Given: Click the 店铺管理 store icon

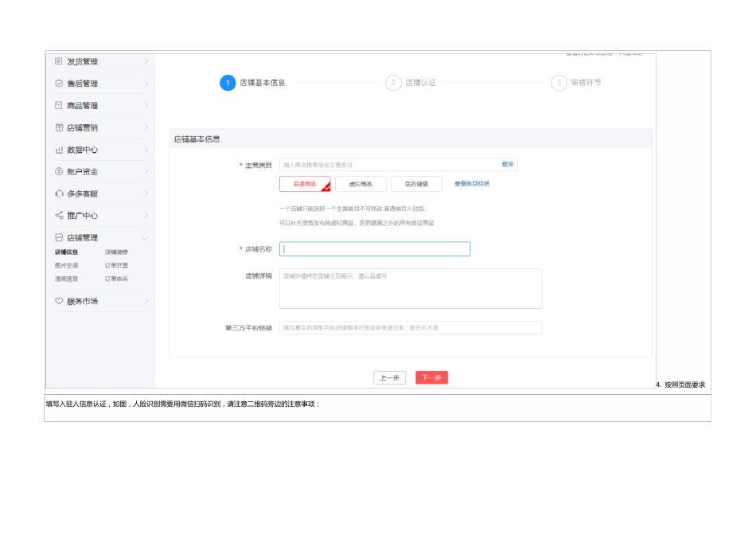Looking at the screenshot, I should click(59, 237).
